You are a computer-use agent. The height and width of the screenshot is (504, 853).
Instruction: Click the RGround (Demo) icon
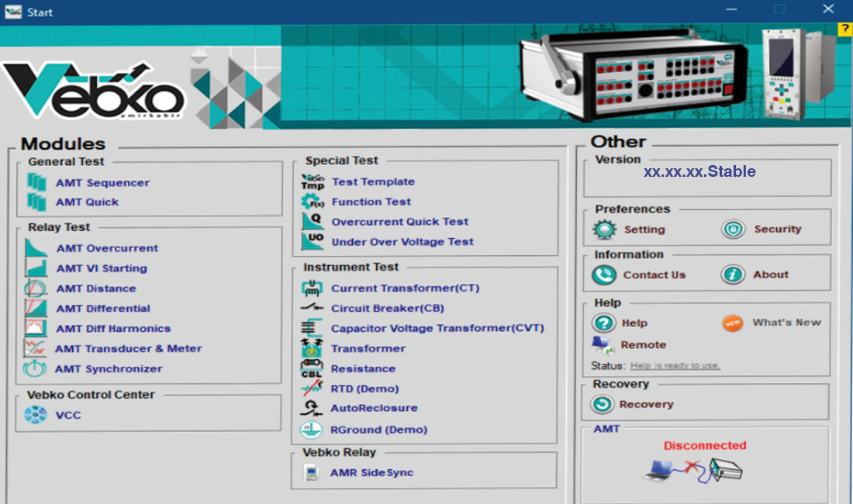click(311, 430)
